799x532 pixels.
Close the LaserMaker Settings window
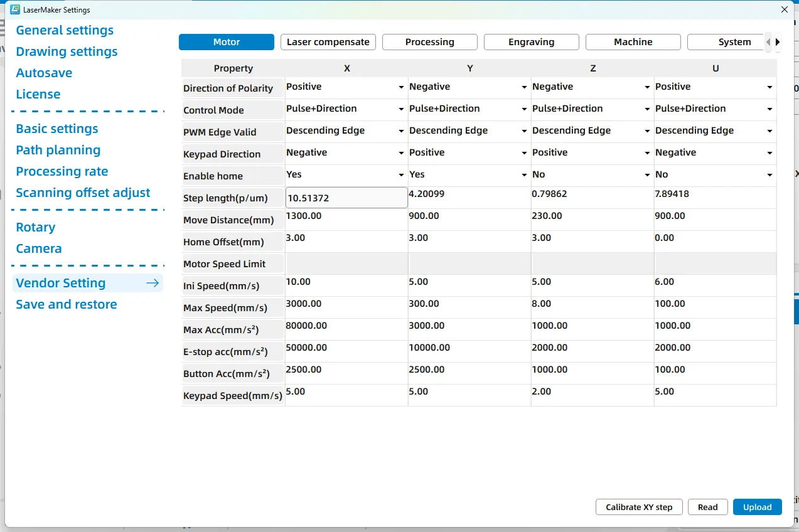click(784, 9)
